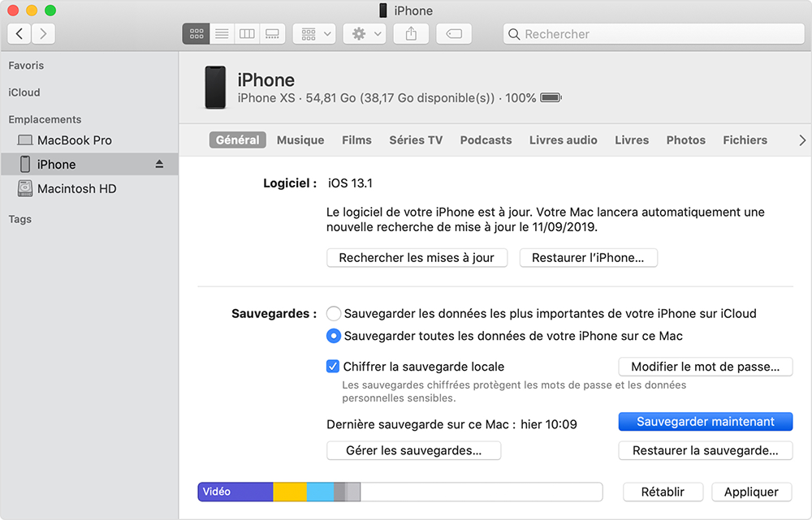Switch to column view in toolbar

pyautogui.click(x=247, y=34)
